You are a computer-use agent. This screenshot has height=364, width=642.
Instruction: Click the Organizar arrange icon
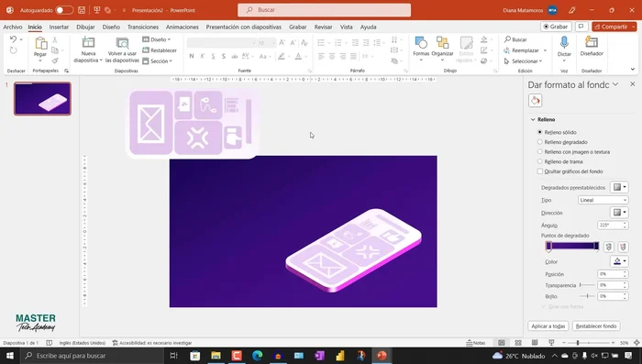coord(442,42)
